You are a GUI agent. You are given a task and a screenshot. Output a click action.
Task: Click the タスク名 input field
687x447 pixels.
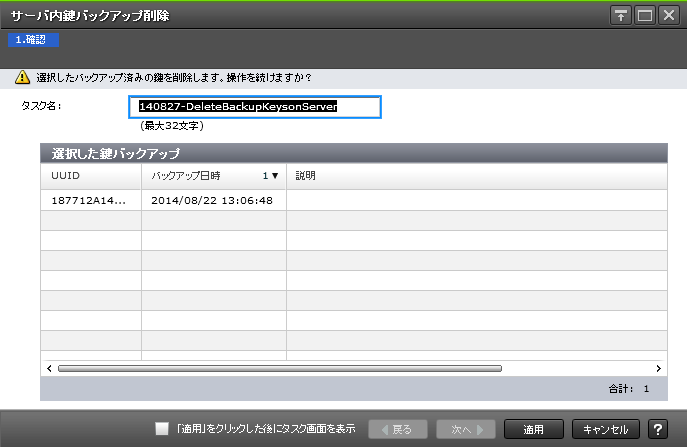[x=255, y=107]
